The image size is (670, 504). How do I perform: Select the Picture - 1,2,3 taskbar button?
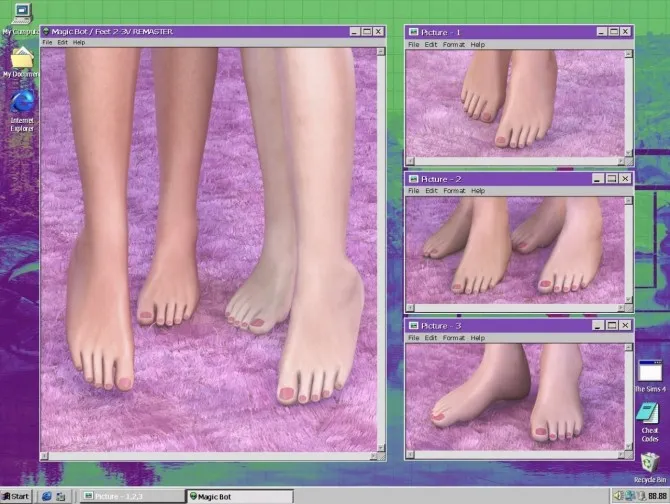(134, 496)
